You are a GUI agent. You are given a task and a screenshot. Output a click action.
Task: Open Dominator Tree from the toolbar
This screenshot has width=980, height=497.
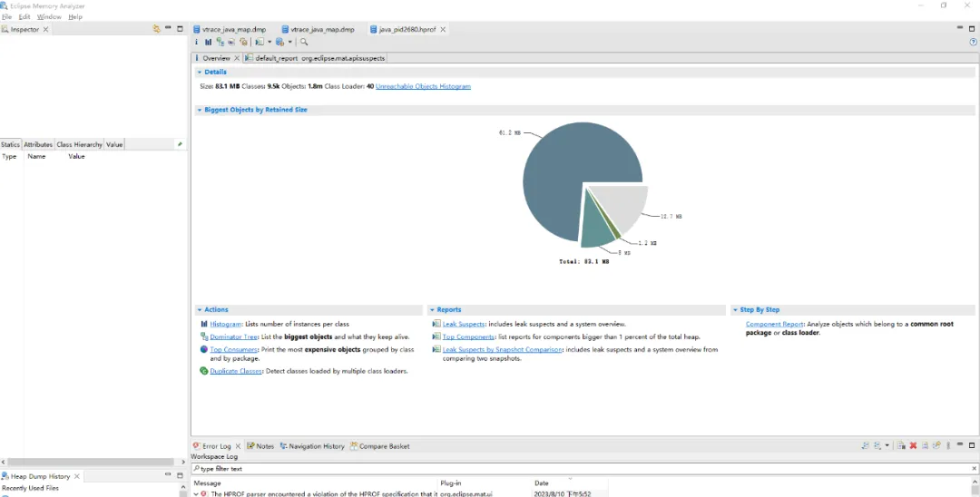(x=220, y=42)
